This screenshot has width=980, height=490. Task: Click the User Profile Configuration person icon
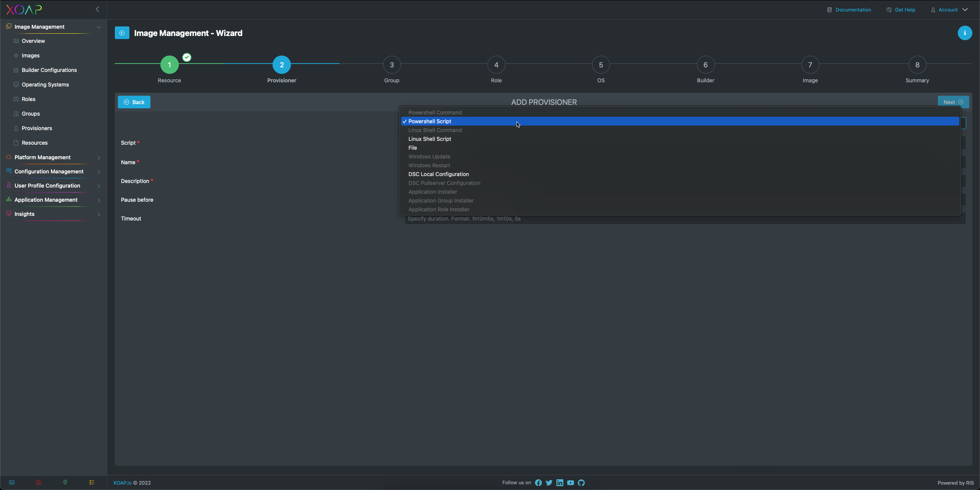click(x=9, y=185)
